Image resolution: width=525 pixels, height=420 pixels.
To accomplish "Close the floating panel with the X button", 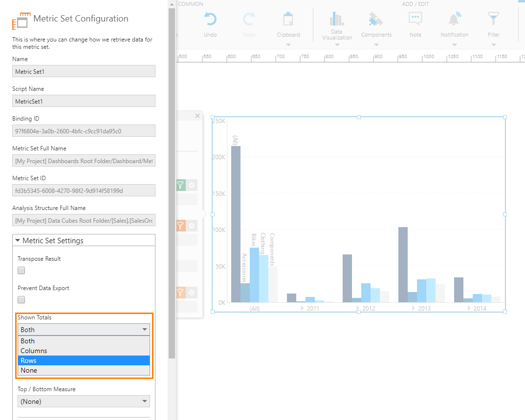I will tap(197, 116).
